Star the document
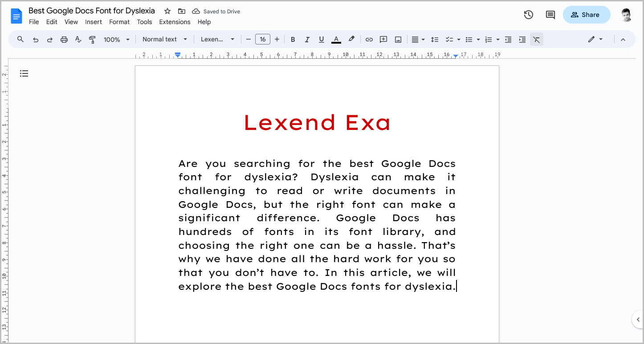644x344 pixels. pos(167,11)
